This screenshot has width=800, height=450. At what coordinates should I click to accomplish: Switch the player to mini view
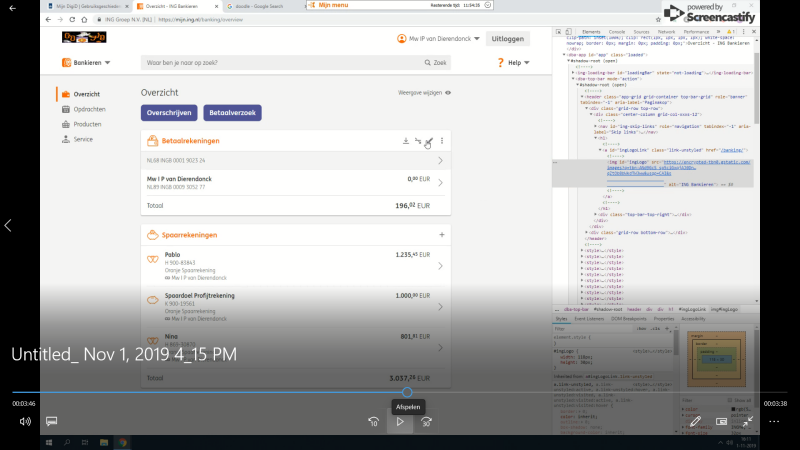pos(721,422)
